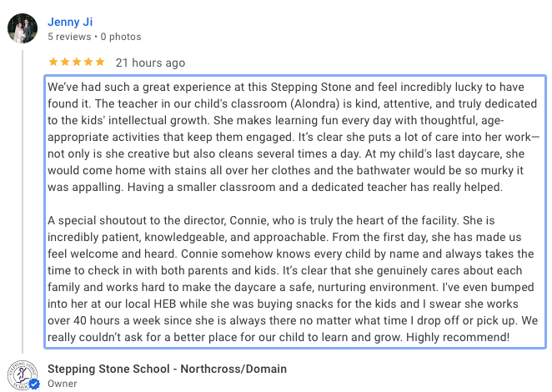Viewport: 552px width, 392px height.
Task: Open the Jenny Ji reviewer profile link
Action: click(70, 22)
